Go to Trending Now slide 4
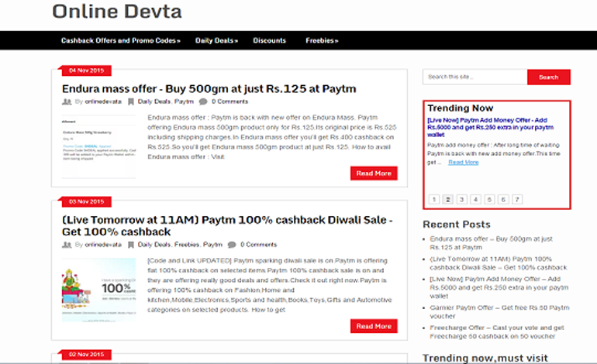Image resolution: width=597 pixels, height=364 pixels. point(475,199)
